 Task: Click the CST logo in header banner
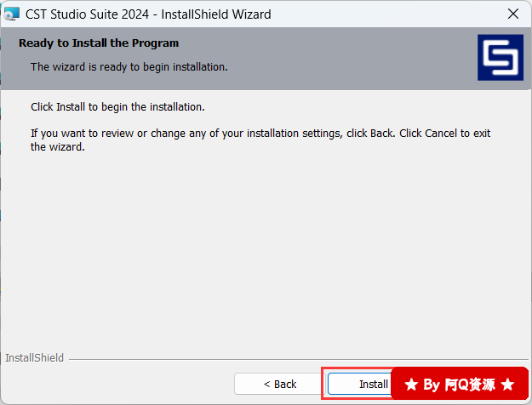click(501, 57)
